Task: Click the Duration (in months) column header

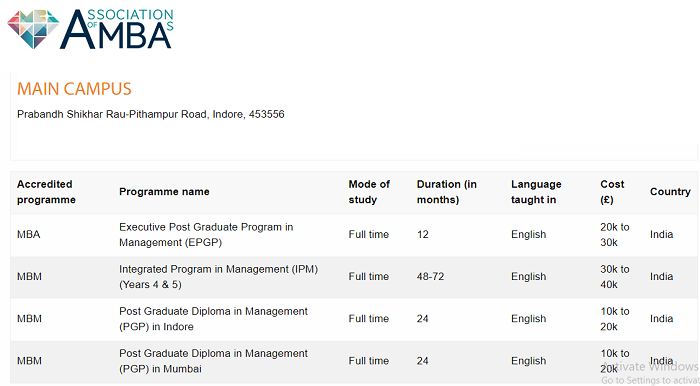Action: click(x=446, y=192)
